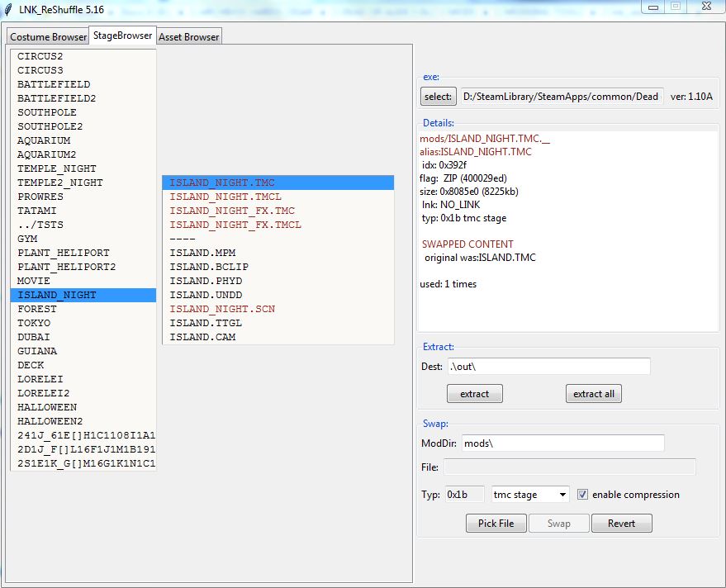Select TOKYO stage entry
The height and width of the screenshot is (588, 726).
[x=83, y=323]
